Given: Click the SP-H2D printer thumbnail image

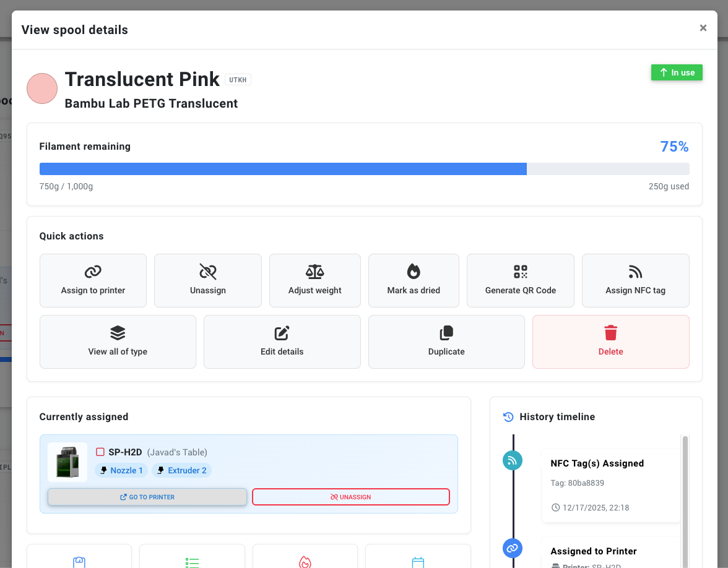Looking at the screenshot, I should [68, 462].
